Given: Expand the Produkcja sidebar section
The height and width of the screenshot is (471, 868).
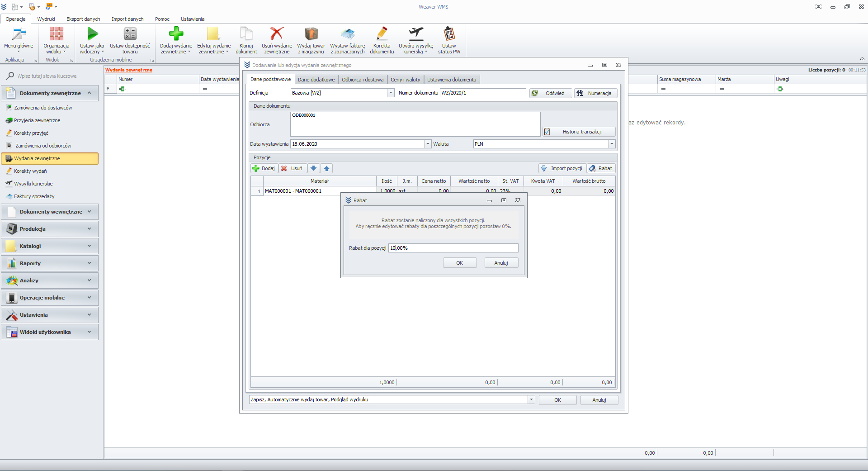Looking at the screenshot, I should (50, 229).
